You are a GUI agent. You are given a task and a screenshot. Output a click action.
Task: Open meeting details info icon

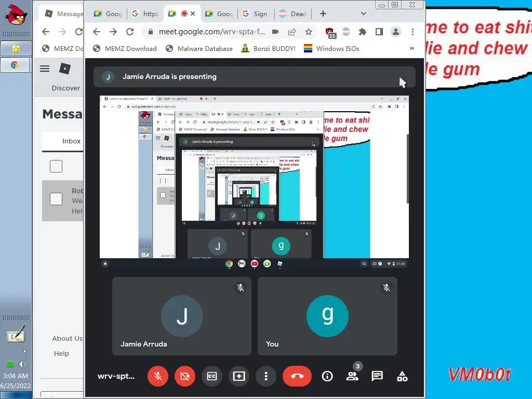[x=327, y=376]
